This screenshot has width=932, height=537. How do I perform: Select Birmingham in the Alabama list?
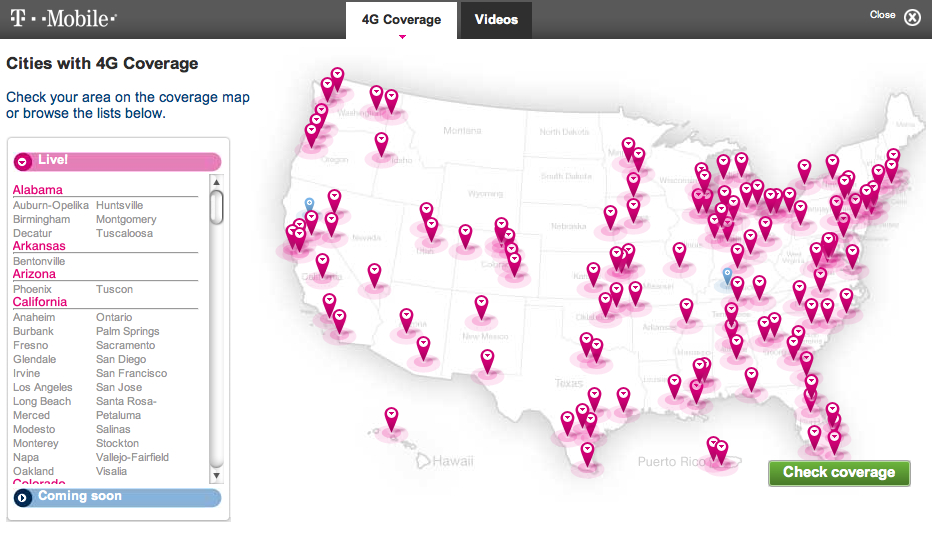42,219
